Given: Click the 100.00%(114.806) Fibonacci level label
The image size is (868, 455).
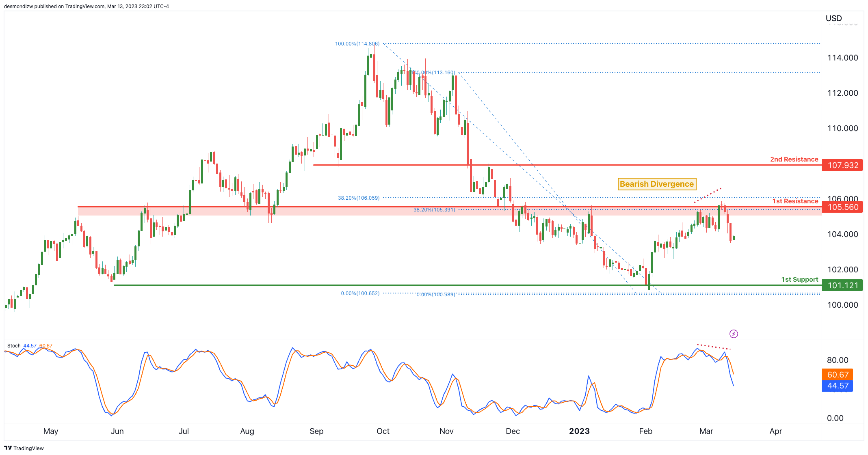Looking at the screenshot, I should (x=357, y=43).
